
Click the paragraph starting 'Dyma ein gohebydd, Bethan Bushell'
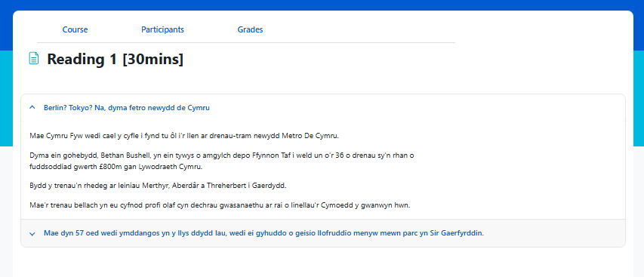pos(222,162)
